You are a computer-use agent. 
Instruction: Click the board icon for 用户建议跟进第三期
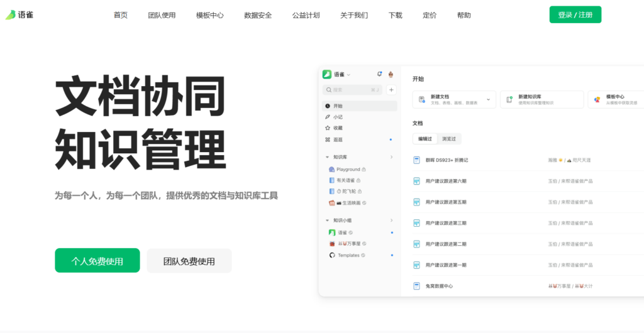[x=416, y=223]
